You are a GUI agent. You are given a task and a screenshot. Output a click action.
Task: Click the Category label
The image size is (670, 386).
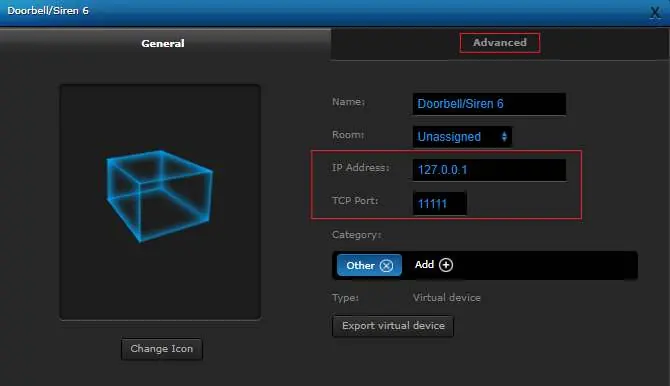(356, 235)
